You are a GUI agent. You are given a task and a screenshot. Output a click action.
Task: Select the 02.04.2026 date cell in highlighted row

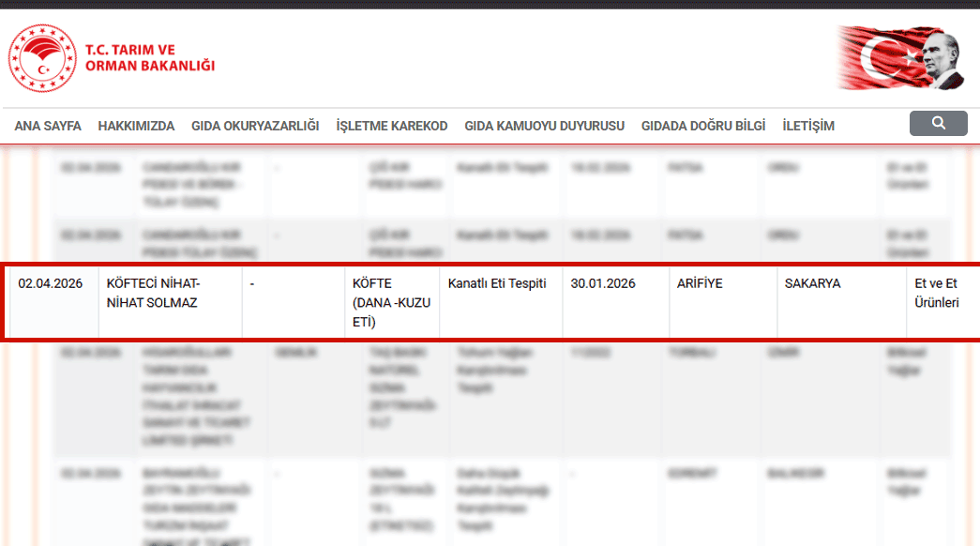pyautogui.click(x=51, y=284)
